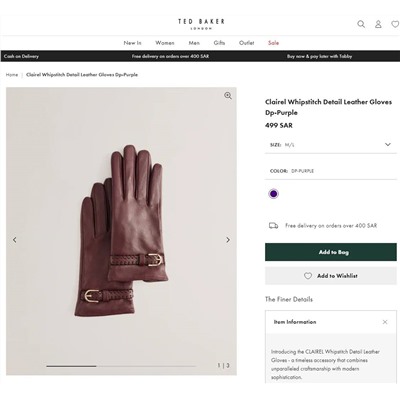The image size is (400, 400).
Task: Add the gloves to bag
Action: pyautogui.click(x=331, y=252)
